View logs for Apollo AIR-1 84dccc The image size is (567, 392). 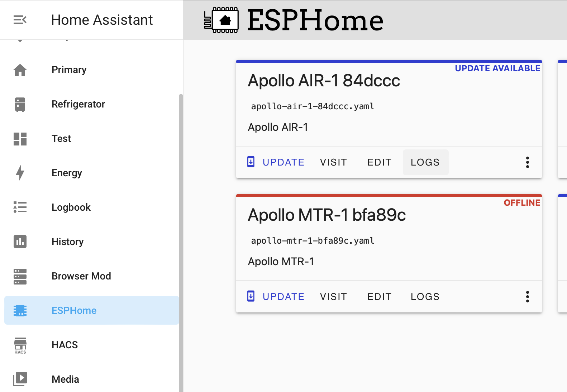click(x=425, y=162)
